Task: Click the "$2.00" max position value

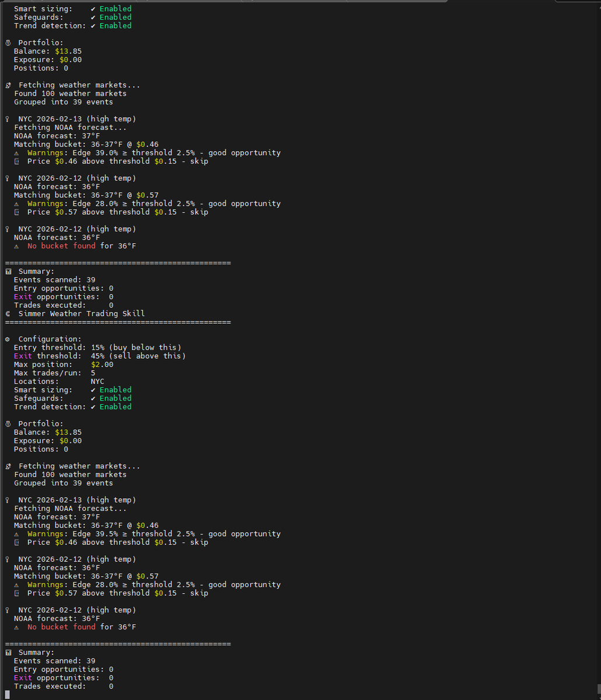Action: [102, 365]
